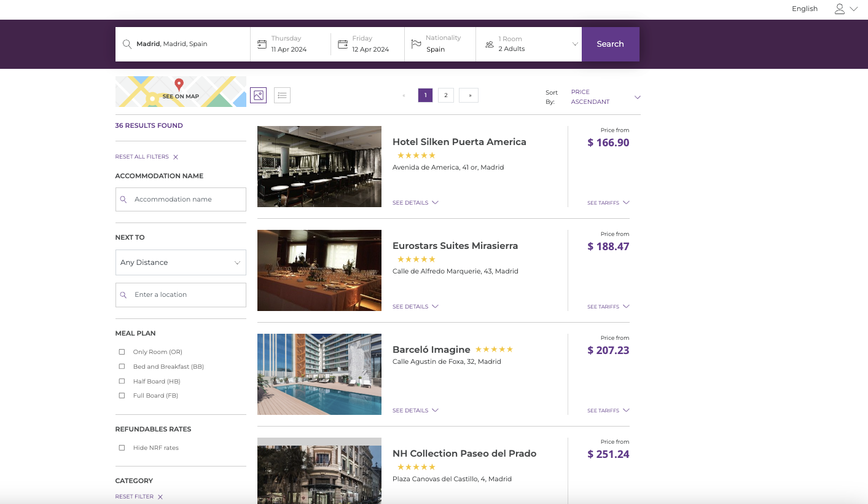Click the Enter a location search icon
868x504 pixels.
click(x=123, y=295)
